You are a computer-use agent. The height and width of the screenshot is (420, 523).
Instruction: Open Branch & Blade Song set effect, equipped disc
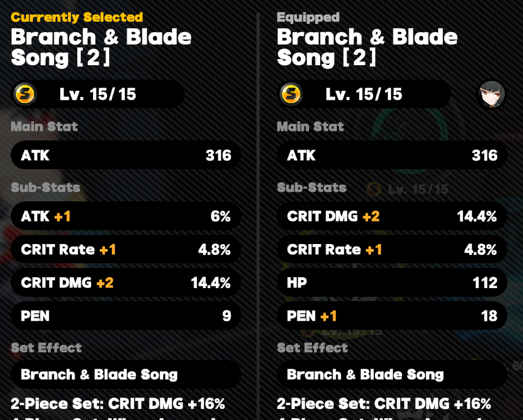click(392, 374)
